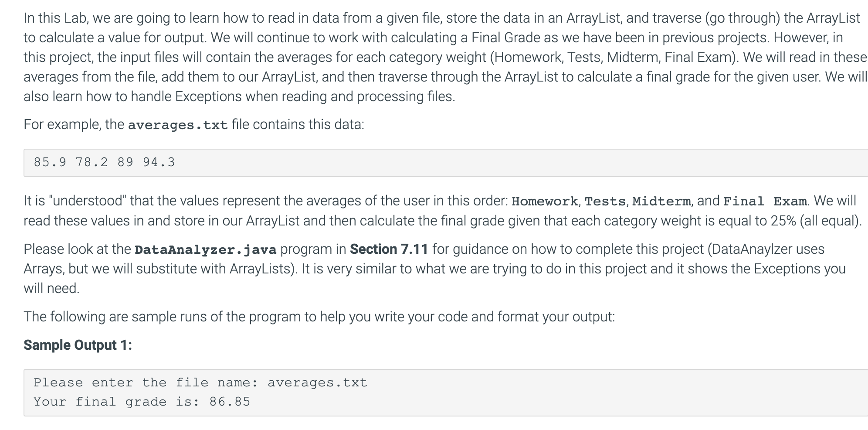
Task: Click the 'Your final grade is: 86.85' line
Action: (142, 402)
